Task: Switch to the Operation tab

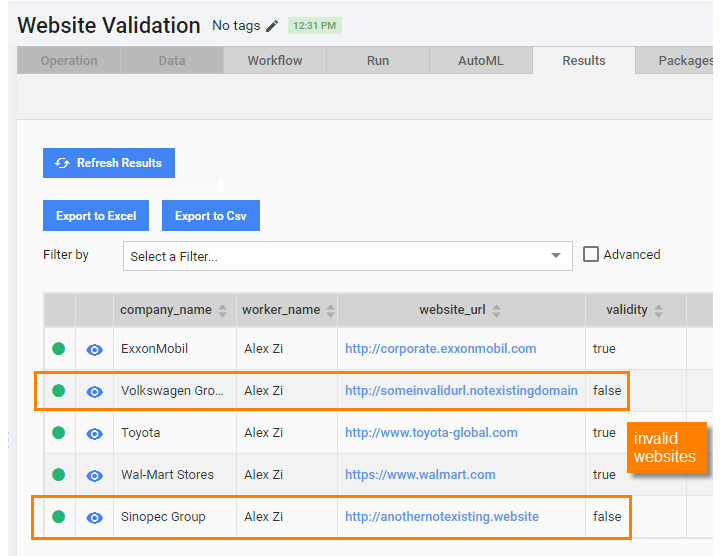Action: click(69, 60)
